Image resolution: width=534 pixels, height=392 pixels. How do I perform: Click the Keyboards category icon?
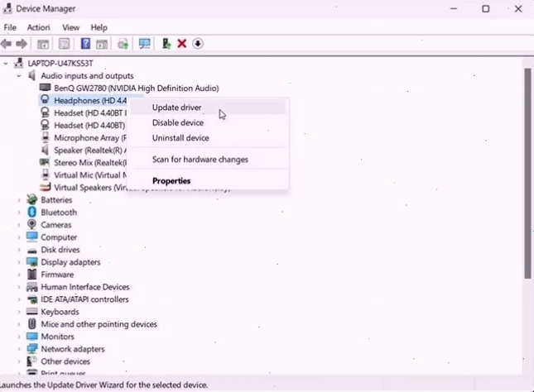[31, 311]
